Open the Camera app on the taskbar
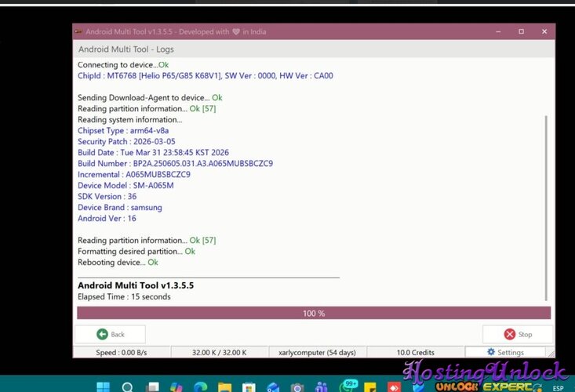The image size is (575, 392). 297,387
